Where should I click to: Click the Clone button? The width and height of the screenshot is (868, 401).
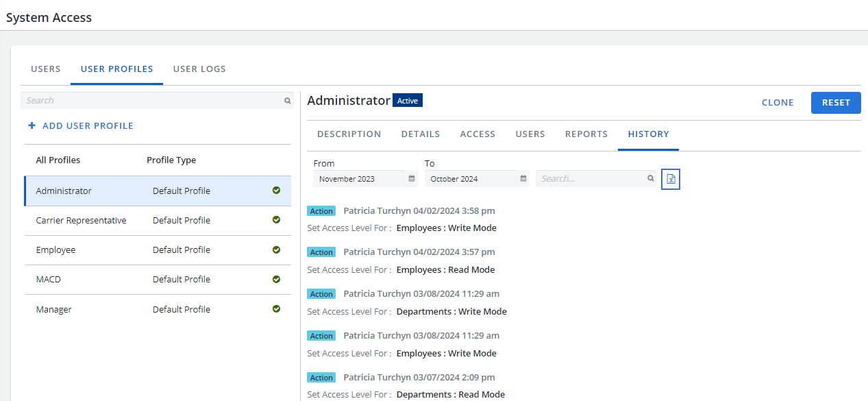point(778,103)
